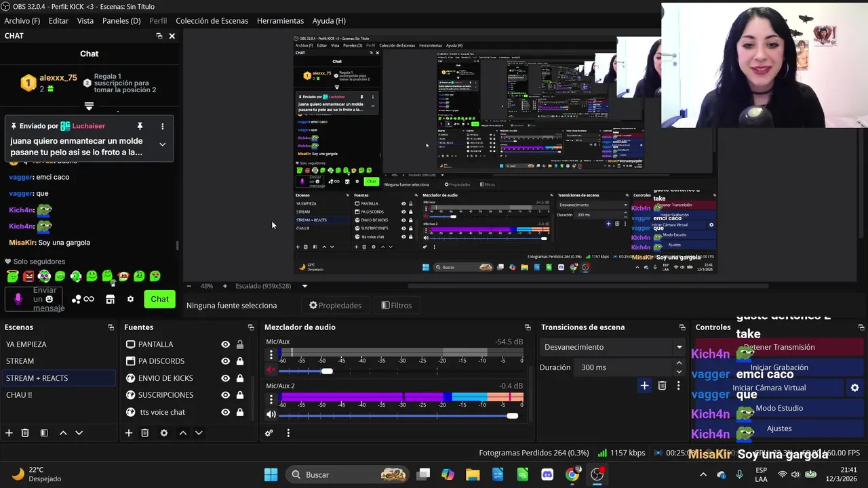Viewport: 868px width, 488px height.
Task: Open the pinned message options menu
Action: tap(162, 126)
